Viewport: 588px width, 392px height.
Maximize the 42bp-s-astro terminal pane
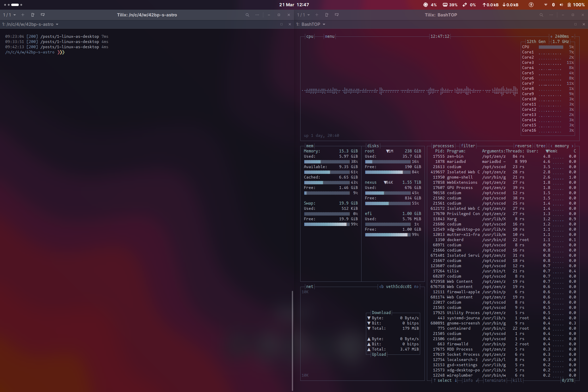(281, 24)
